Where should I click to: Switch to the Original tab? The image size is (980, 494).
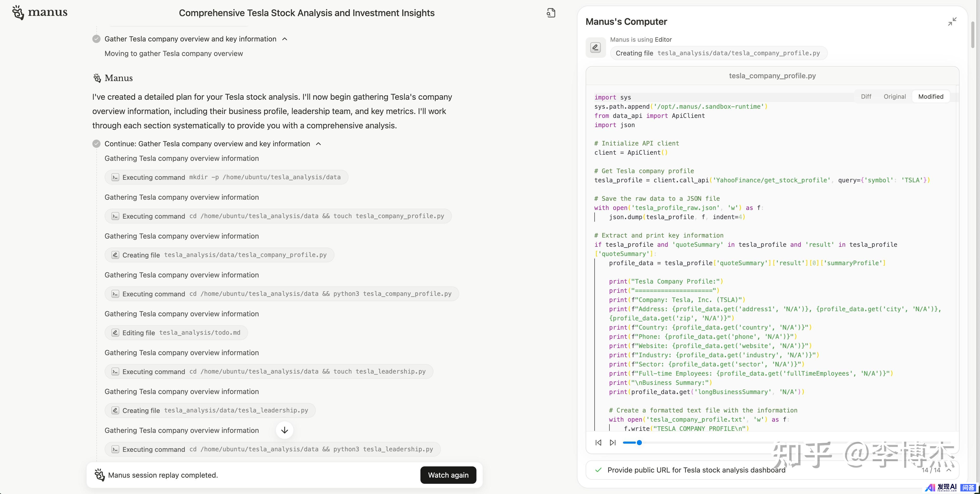coord(894,97)
